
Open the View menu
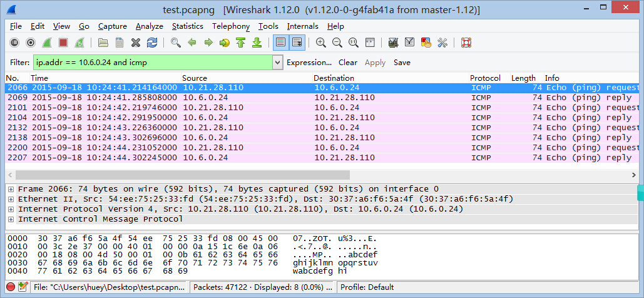[x=61, y=26]
